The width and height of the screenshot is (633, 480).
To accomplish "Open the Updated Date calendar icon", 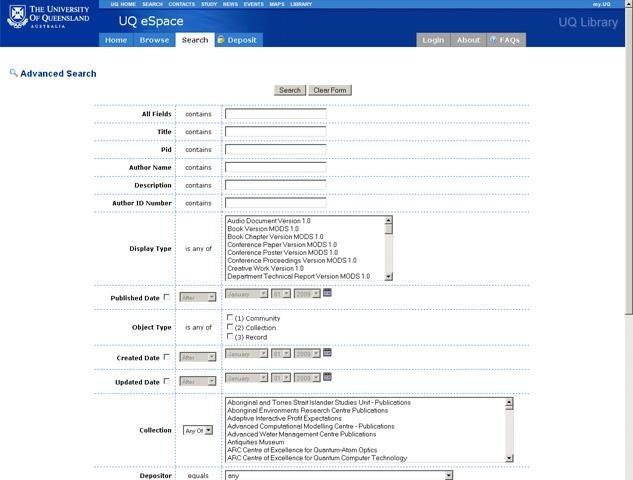I will click(x=327, y=377).
